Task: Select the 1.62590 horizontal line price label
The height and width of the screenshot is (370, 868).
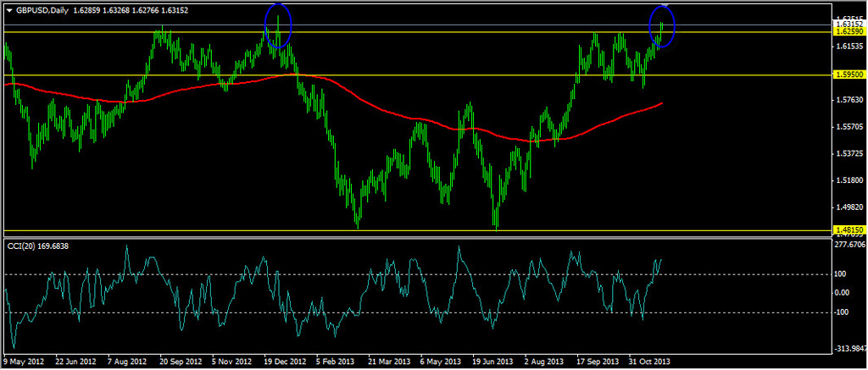Action: coord(849,32)
